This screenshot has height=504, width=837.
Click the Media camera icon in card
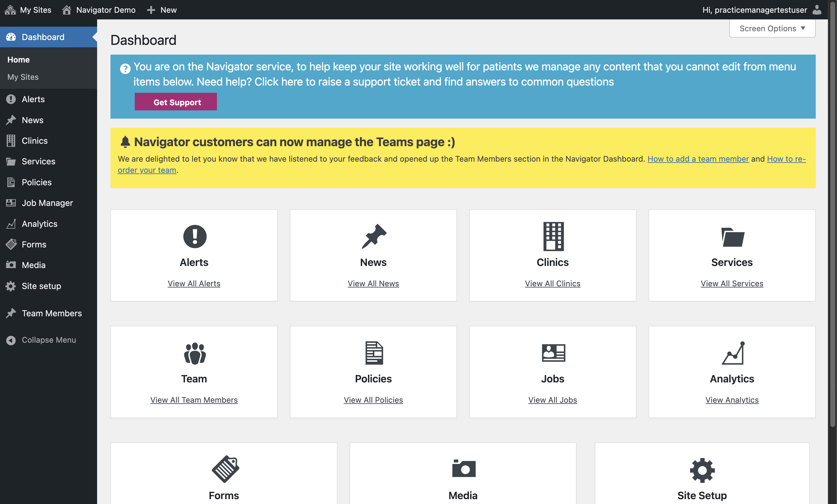click(463, 468)
